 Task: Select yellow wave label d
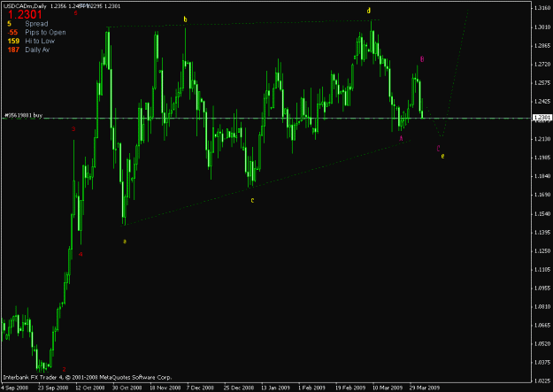point(369,11)
